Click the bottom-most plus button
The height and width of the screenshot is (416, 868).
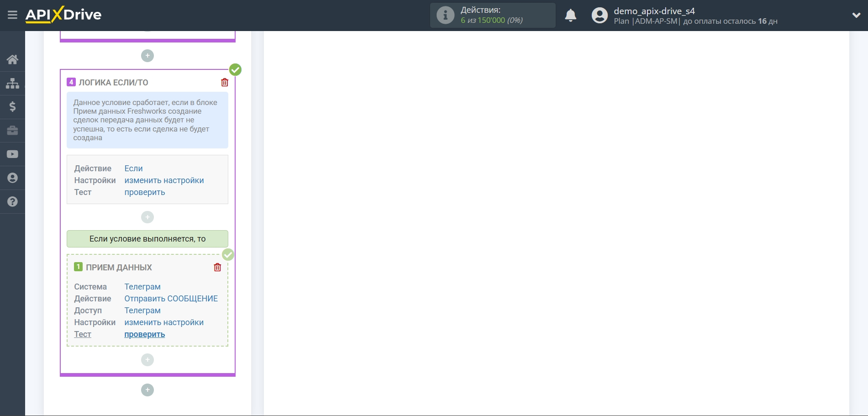click(x=147, y=390)
